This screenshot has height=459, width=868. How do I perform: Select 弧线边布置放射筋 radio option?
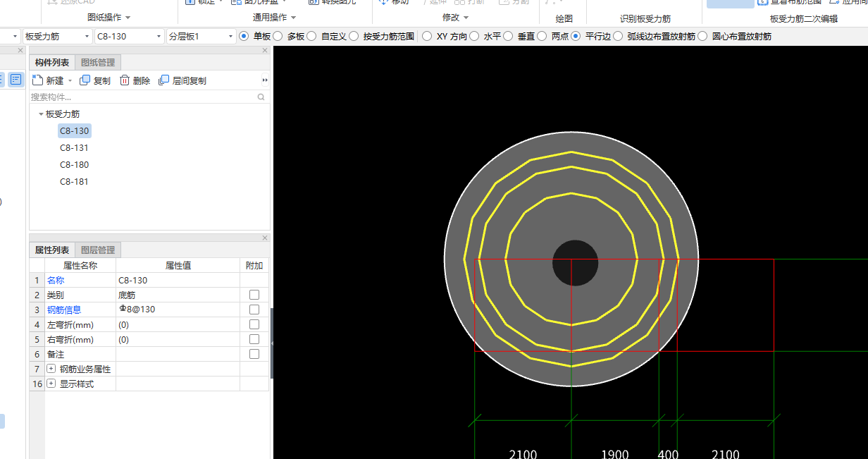(618, 36)
